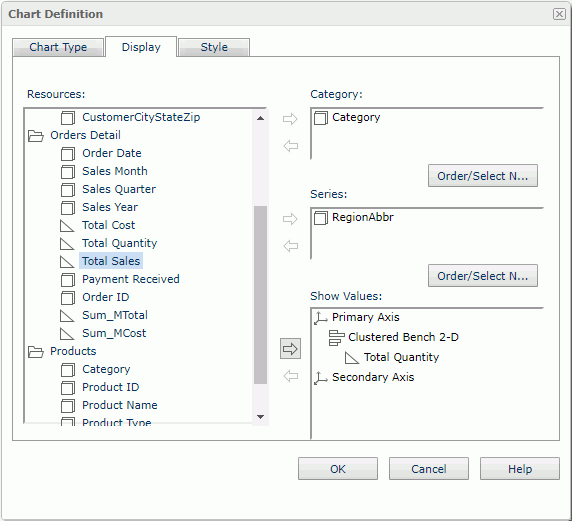
Task: Click the add-to-Category right arrow icon
Action: point(290,119)
